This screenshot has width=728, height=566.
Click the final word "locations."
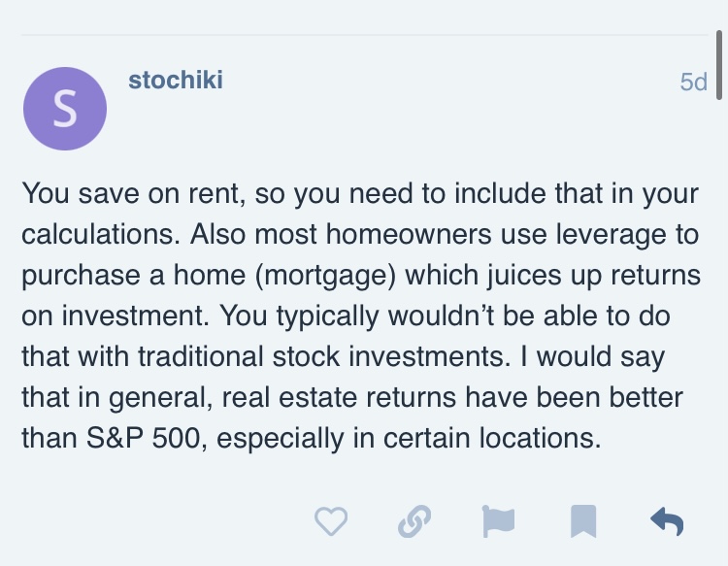540,438
